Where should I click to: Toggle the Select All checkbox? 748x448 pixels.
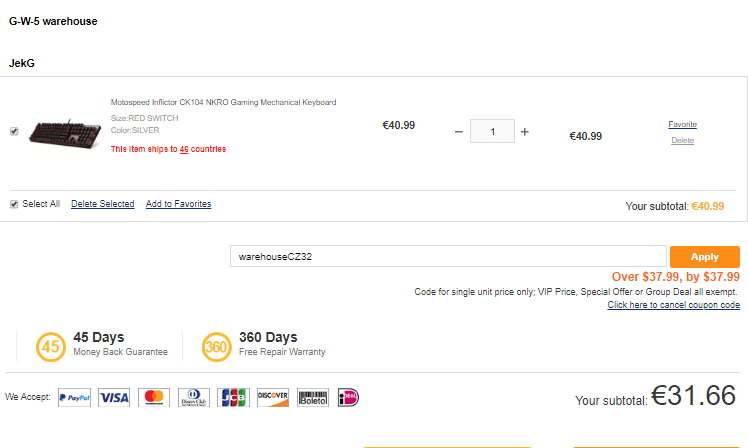tap(14, 204)
